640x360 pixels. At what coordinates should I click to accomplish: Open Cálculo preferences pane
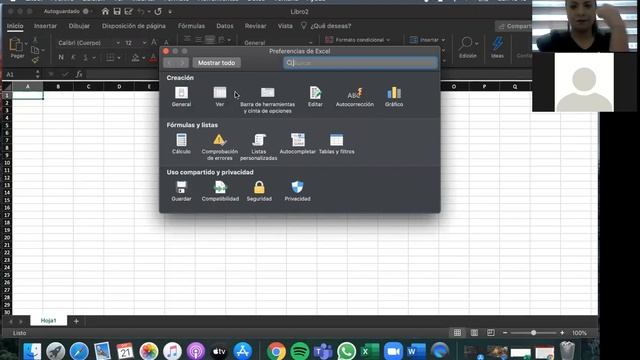click(x=181, y=144)
